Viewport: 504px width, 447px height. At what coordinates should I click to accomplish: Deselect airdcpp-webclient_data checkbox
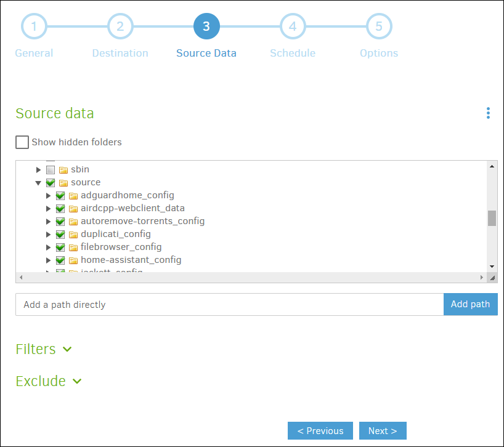point(60,209)
